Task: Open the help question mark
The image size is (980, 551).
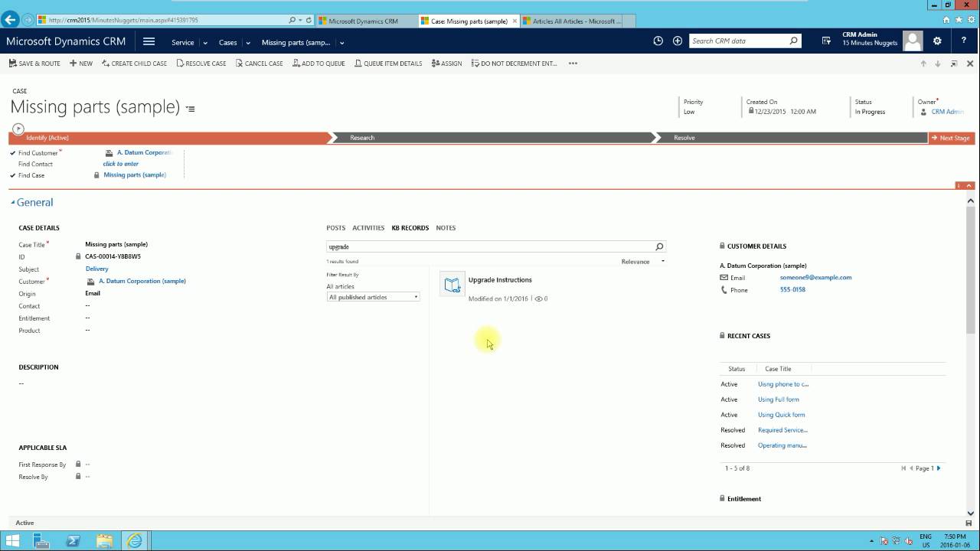Action: (x=964, y=41)
